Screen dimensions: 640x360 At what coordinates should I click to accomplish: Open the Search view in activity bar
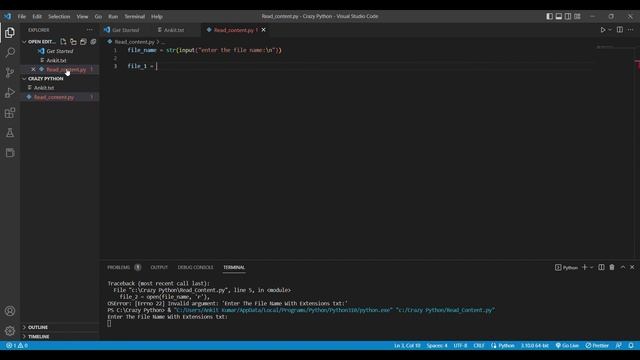[x=10, y=53]
